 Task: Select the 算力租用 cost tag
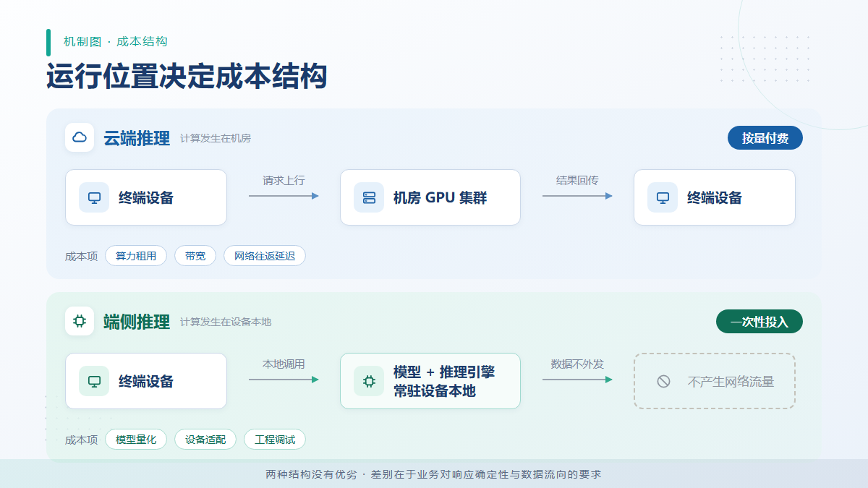[136, 256]
